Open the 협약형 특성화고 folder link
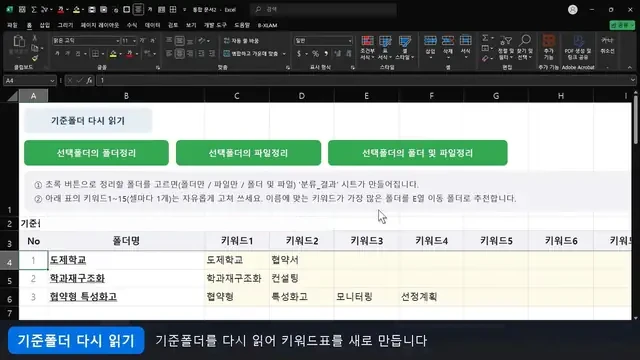Viewport: 640px width, 360px height. 83,297
